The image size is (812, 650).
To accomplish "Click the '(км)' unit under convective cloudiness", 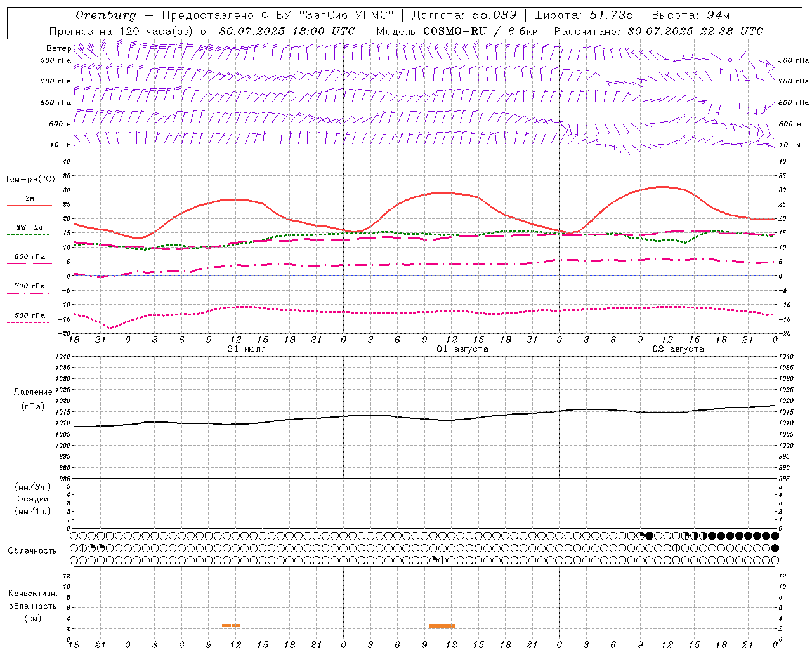I will (32, 618).
